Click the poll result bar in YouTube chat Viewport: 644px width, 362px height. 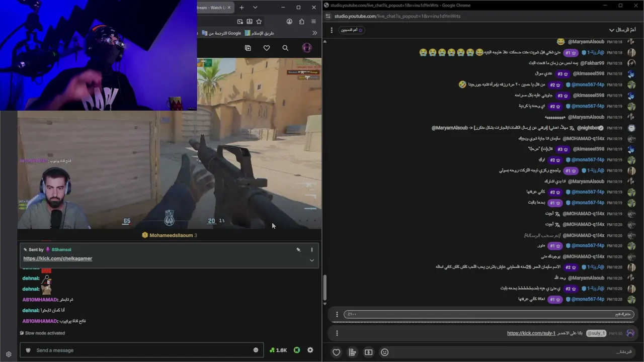pos(489,314)
